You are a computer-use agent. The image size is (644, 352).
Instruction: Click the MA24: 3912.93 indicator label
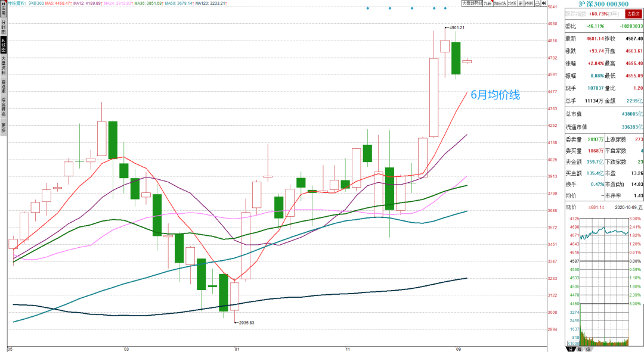coord(118,4)
